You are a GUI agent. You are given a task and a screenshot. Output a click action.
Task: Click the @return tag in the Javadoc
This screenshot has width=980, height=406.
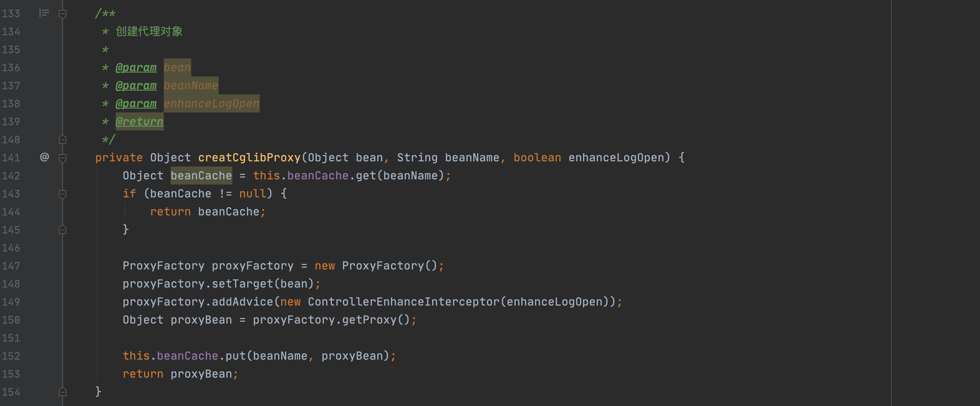[x=140, y=122]
